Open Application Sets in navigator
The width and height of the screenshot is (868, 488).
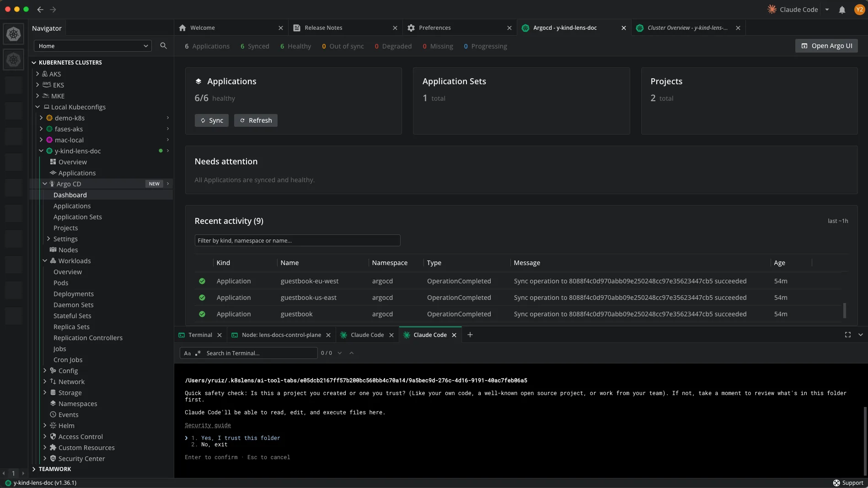pyautogui.click(x=78, y=217)
